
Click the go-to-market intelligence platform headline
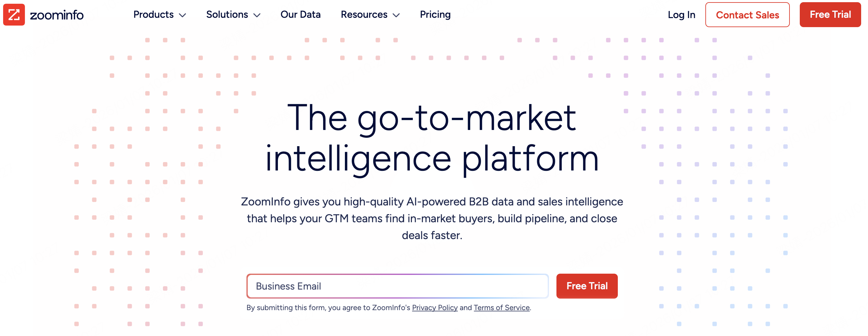(432, 138)
